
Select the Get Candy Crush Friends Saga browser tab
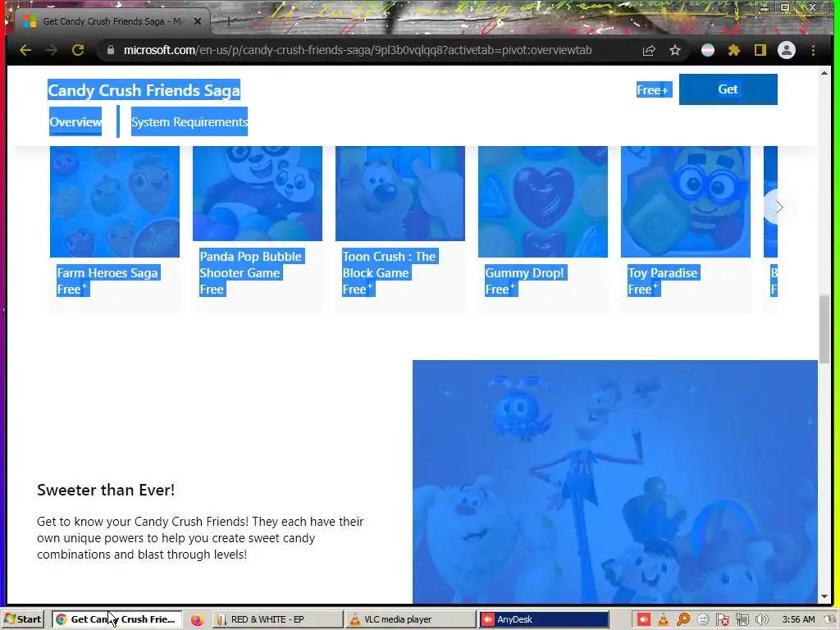pos(112,21)
